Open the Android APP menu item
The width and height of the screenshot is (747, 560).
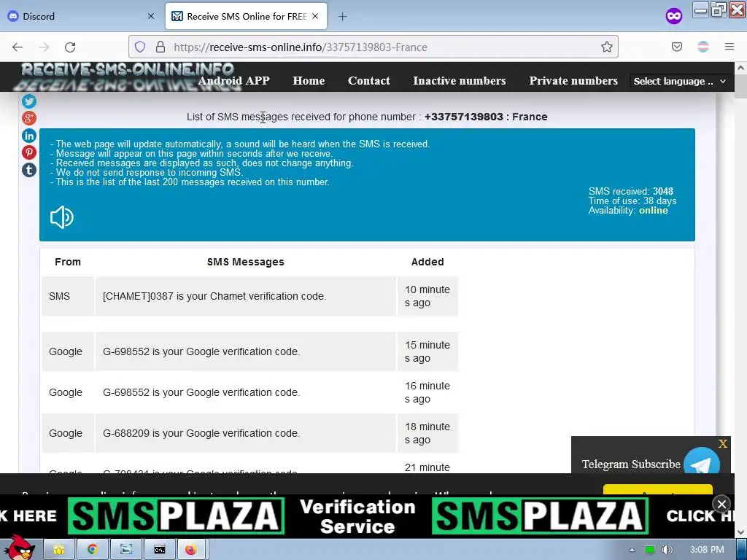pyautogui.click(x=233, y=80)
